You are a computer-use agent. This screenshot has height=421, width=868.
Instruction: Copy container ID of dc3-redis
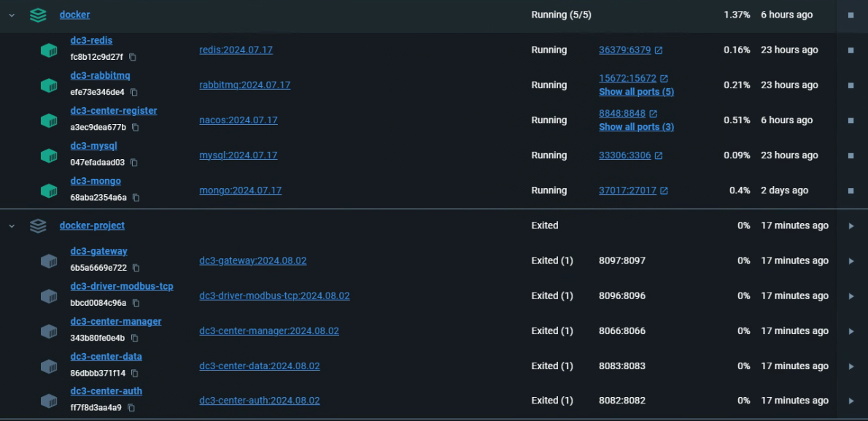[133, 57]
